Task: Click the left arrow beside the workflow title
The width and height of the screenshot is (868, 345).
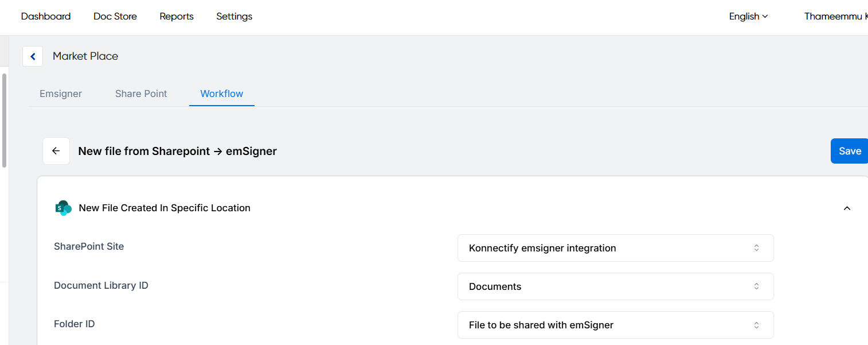Action: (56, 151)
